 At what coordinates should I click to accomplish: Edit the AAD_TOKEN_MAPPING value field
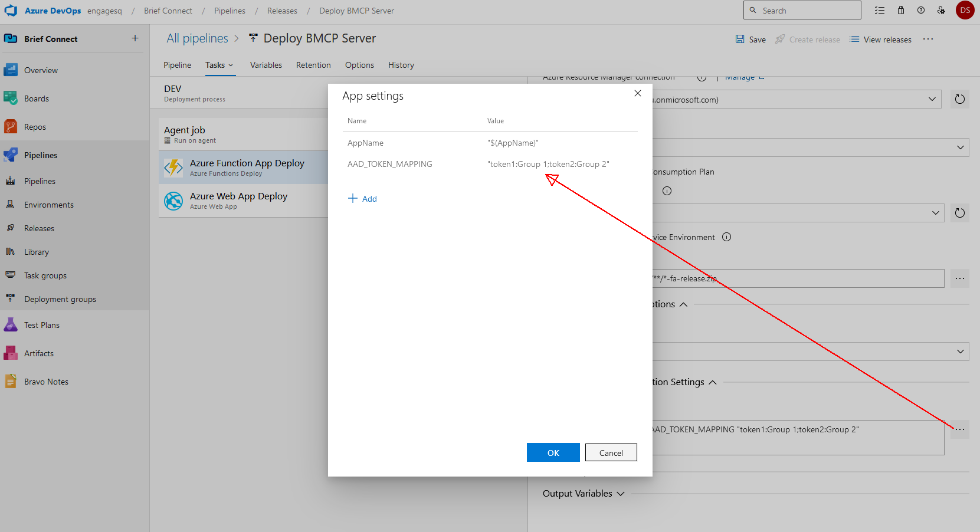(x=548, y=164)
